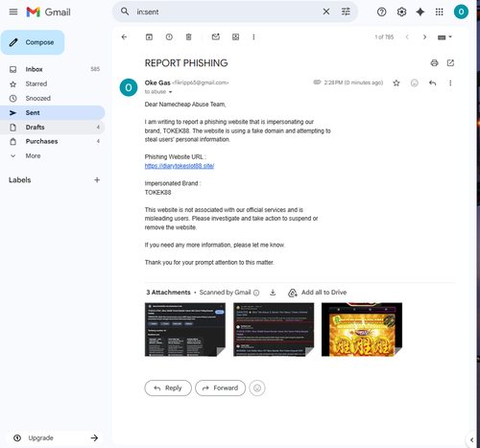The height and width of the screenshot is (448, 480).
Task: Report this message as spam
Action: [x=169, y=37]
